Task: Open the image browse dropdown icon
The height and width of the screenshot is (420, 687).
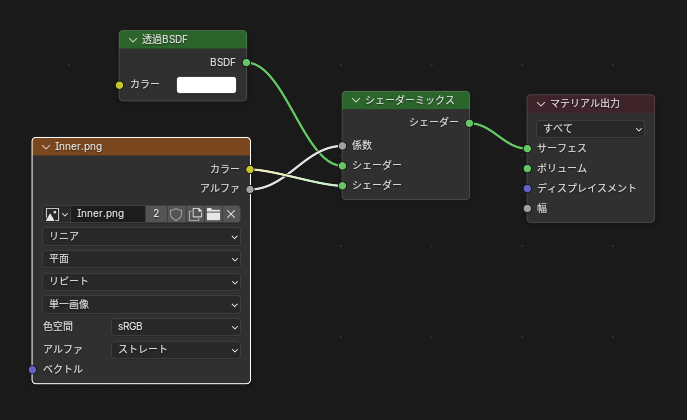Action: [57, 214]
